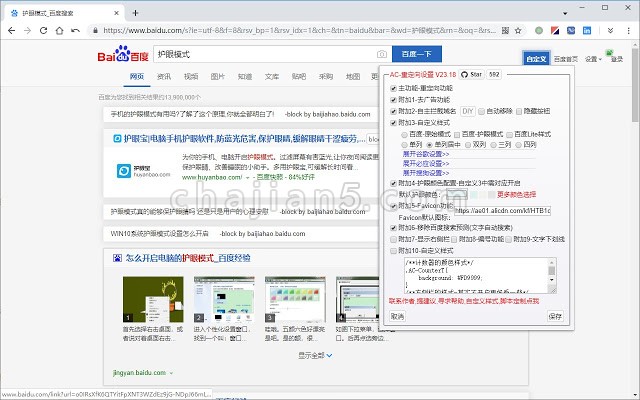Toggle the 附加6-移除百度搜索预测 checkbox
The image size is (640, 400).
(393, 228)
